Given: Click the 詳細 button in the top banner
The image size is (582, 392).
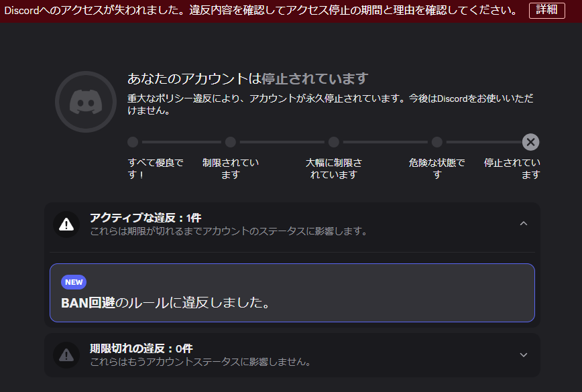Looking at the screenshot, I should 546,10.
